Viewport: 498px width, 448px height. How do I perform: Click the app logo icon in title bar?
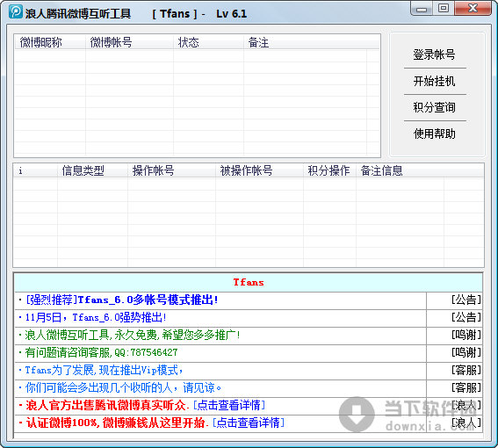pos(16,11)
